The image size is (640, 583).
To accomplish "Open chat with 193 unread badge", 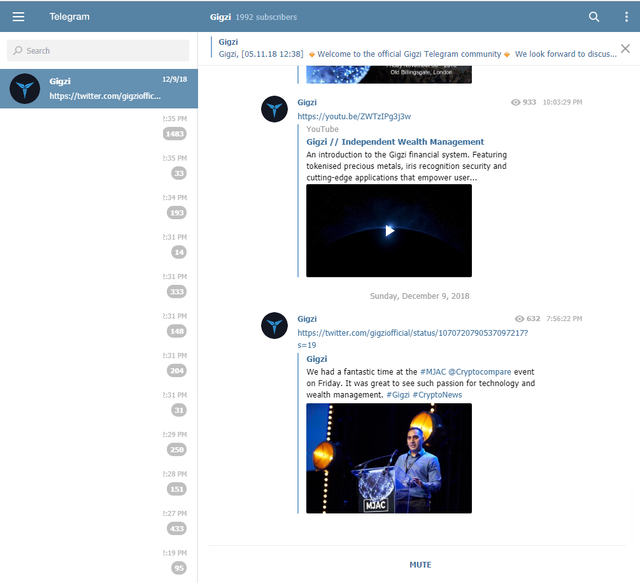I will (x=99, y=207).
